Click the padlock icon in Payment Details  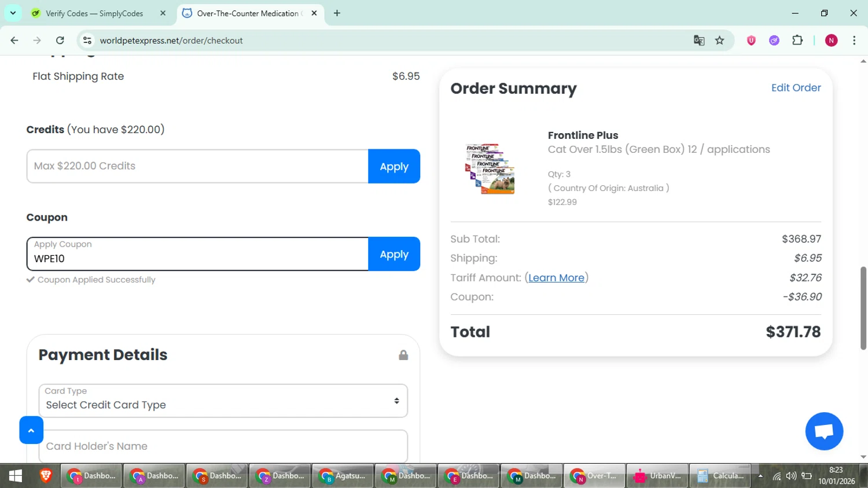pyautogui.click(x=403, y=355)
